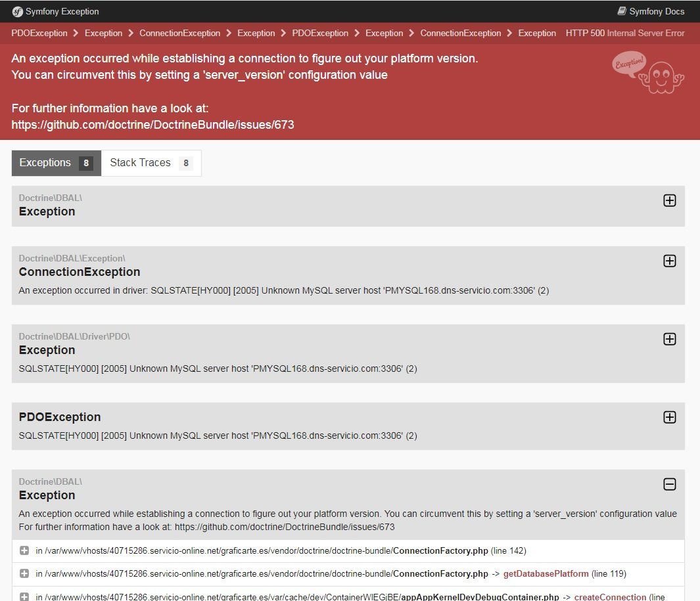The image size is (700, 601).
Task: Click the Exceptions count badge 8
Action: tap(86, 164)
